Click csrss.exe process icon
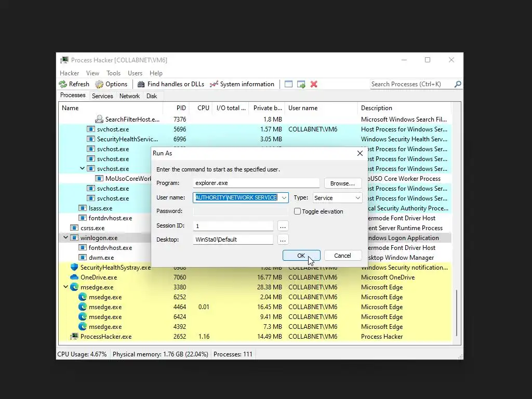The height and width of the screenshot is (399, 532). point(74,228)
